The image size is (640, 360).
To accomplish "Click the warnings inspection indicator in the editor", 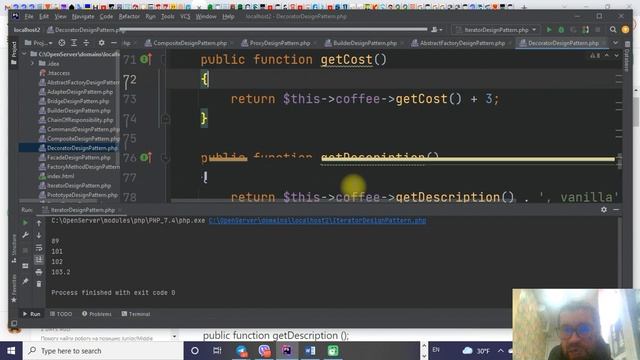I will (x=595, y=56).
